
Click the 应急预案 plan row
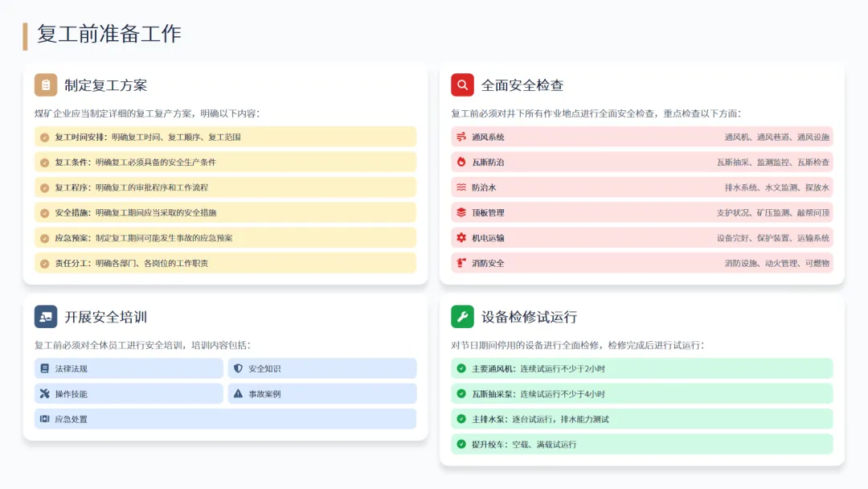[225, 238]
